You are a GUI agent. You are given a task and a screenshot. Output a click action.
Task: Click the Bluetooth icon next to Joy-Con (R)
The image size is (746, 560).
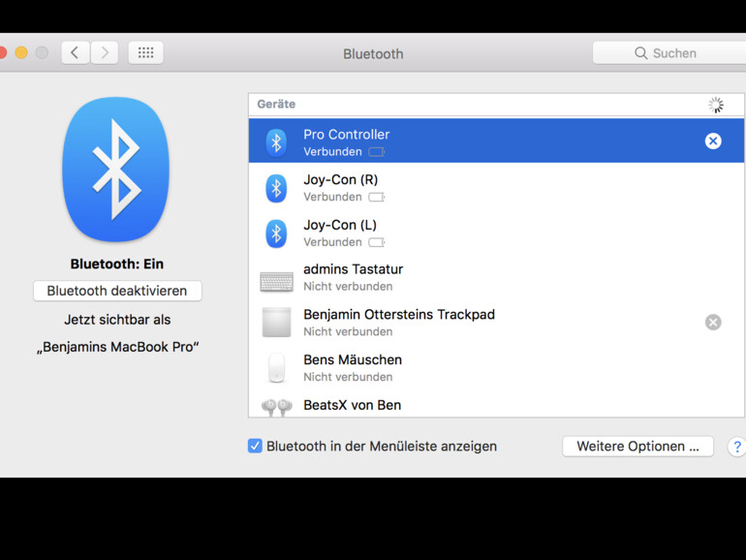(276, 188)
